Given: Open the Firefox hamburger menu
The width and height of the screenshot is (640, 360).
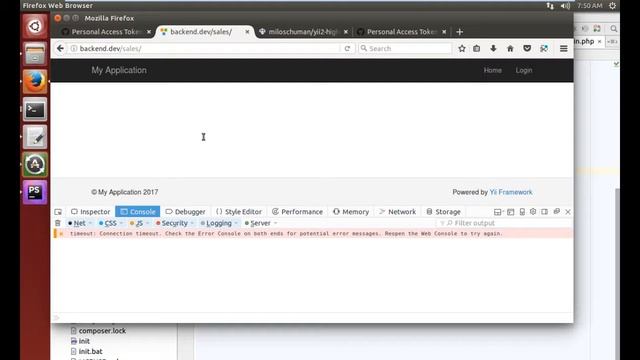Looking at the screenshot, I should pos(564,48).
